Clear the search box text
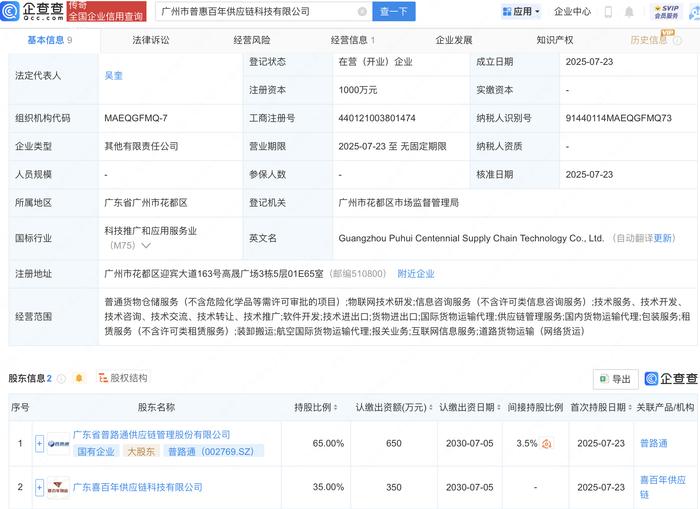 [x=362, y=12]
